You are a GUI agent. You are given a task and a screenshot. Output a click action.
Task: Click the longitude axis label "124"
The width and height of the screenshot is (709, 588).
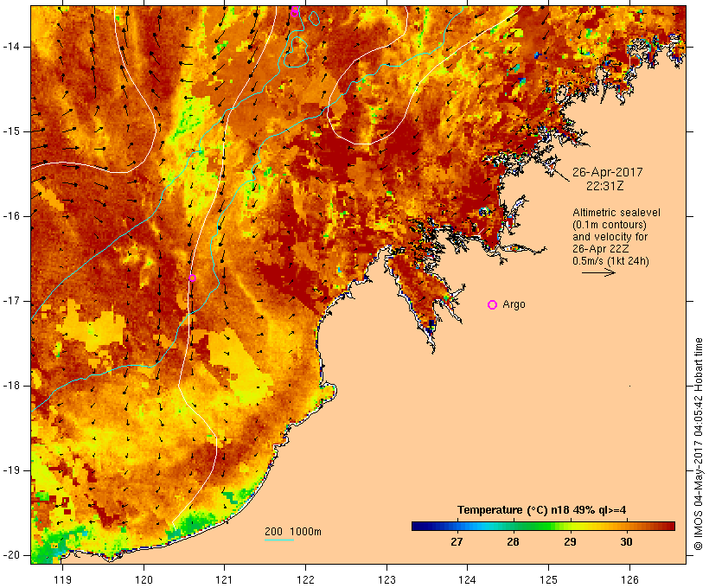click(468, 579)
